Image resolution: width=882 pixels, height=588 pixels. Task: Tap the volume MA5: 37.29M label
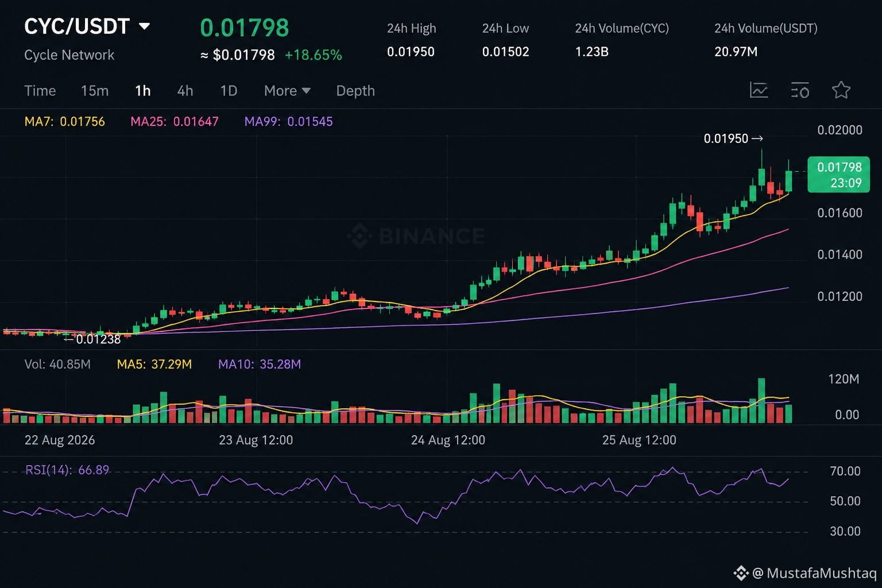pos(154,364)
